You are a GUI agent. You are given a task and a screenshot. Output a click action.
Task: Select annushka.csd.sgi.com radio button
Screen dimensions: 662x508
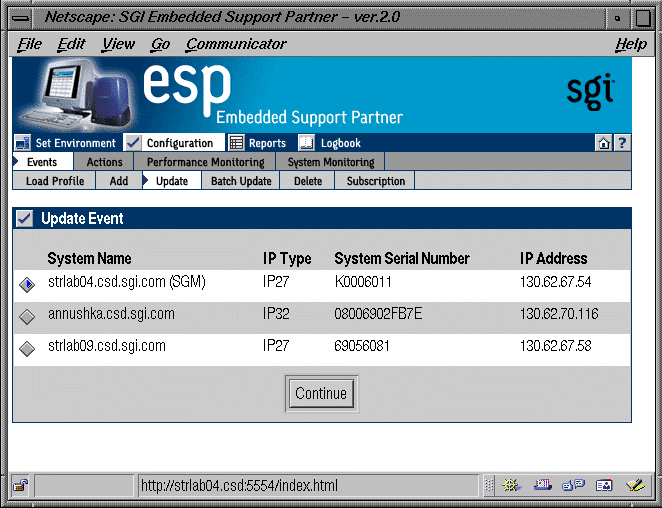[27, 316]
